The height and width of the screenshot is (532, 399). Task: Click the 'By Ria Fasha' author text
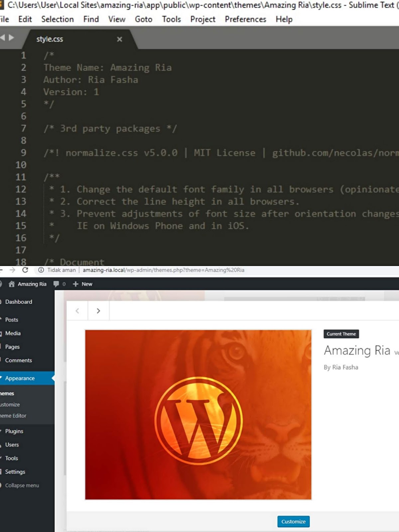341,367
